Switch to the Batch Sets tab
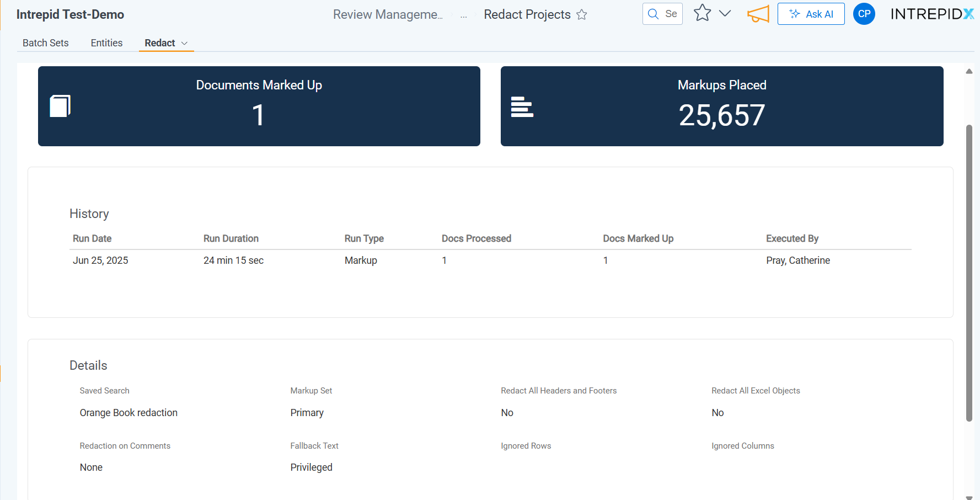980x500 pixels. pos(46,43)
